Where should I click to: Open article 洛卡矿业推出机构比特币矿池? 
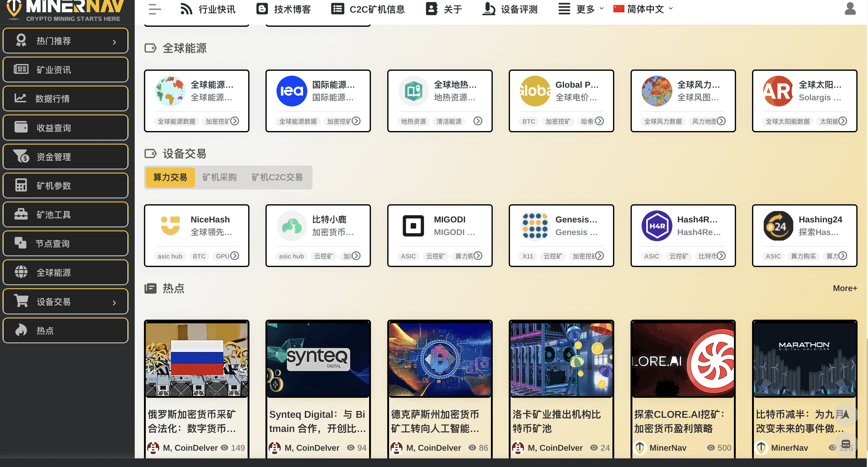pyautogui.click(x=557, y=421)
